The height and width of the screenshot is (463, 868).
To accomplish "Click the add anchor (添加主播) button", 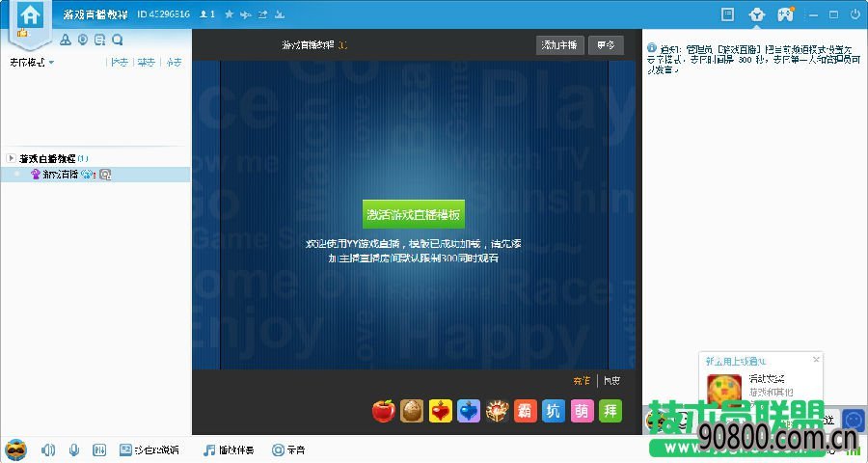I will click(559, 45).
